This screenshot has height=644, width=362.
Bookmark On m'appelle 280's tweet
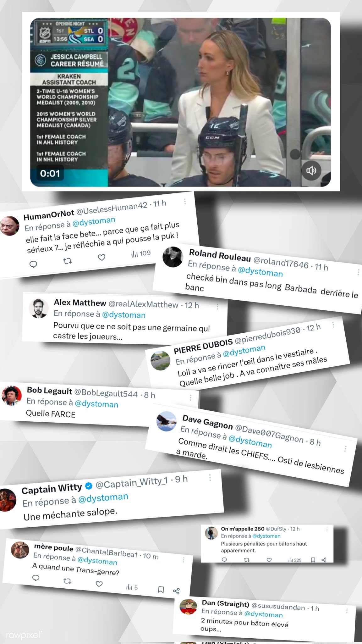point(313,560)
